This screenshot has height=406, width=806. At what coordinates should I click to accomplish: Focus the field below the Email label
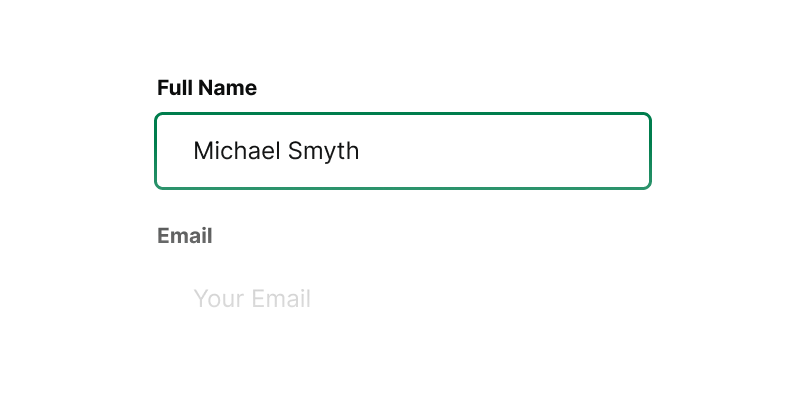pyautogui.click(x=403, y=299)
